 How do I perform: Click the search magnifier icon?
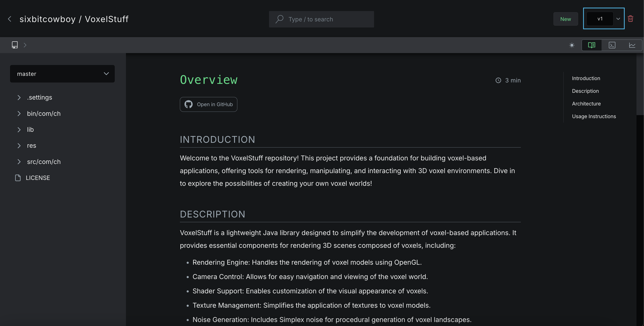click(279, 19)
